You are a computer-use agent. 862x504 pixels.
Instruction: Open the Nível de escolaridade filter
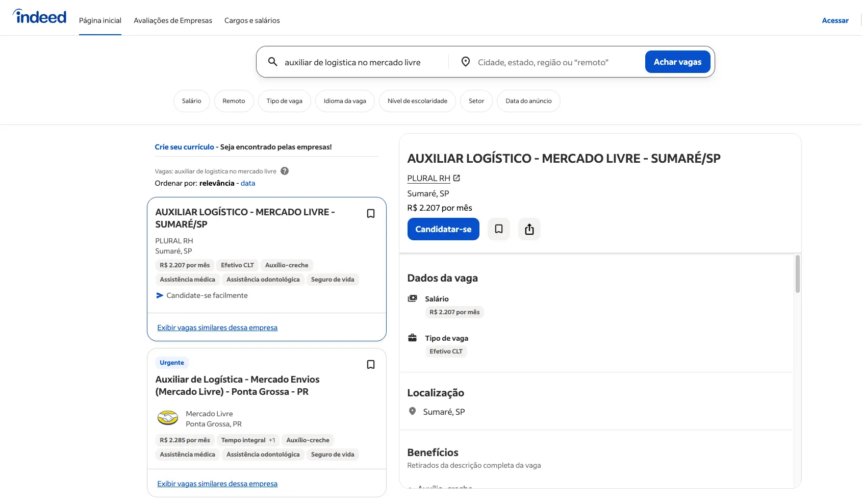pyautogui.click(x=417, y=101)
